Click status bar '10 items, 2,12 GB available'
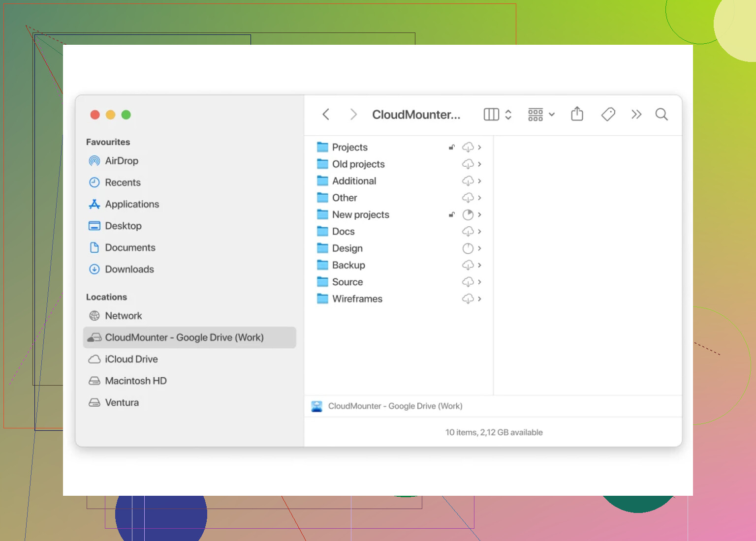This screenshot has width=756, height=541. tap(494, 432)
